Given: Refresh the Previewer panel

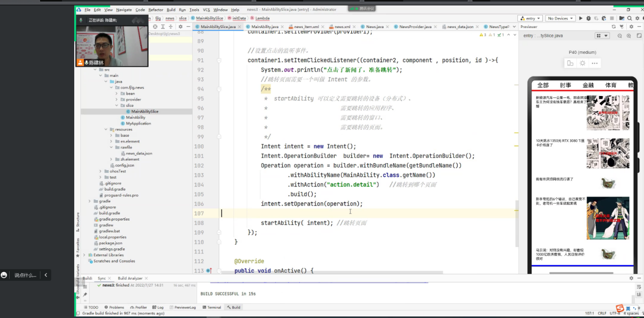Looking at the screenshot, I should coord(614,26).
